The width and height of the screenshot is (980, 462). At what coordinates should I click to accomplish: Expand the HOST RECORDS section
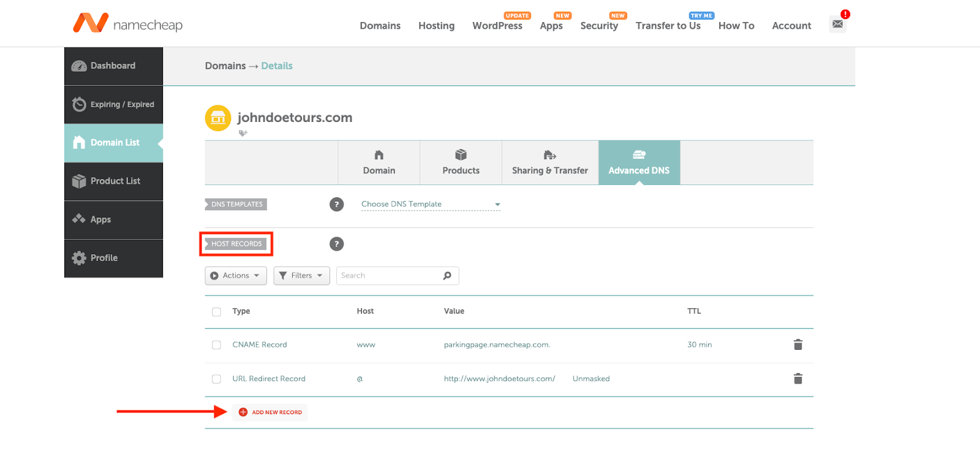coord(236,244)
